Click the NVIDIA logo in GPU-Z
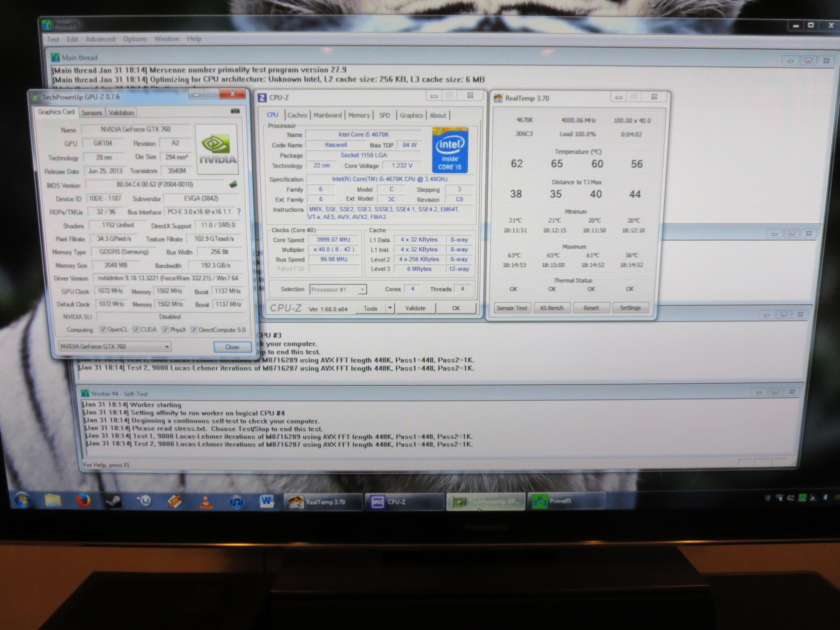Viewport: 840px width, 630px height. (x=218, y=149)
